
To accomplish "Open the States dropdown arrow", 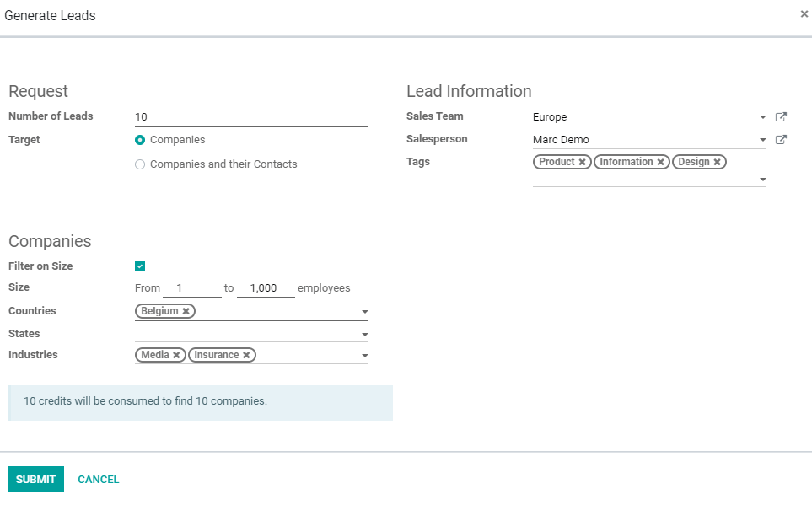I will pyautogui.click(x=365, y=335).
